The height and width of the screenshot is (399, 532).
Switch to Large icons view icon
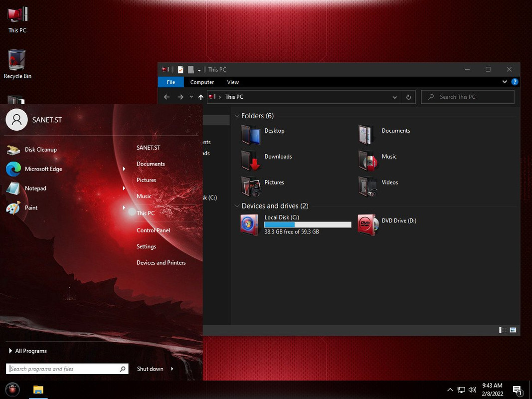click(x=513, y=330)
